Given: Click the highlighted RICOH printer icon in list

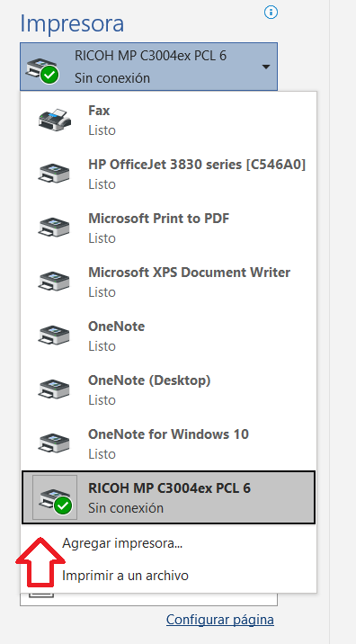Looking at the screenshot, I should (x=55, y=497).
